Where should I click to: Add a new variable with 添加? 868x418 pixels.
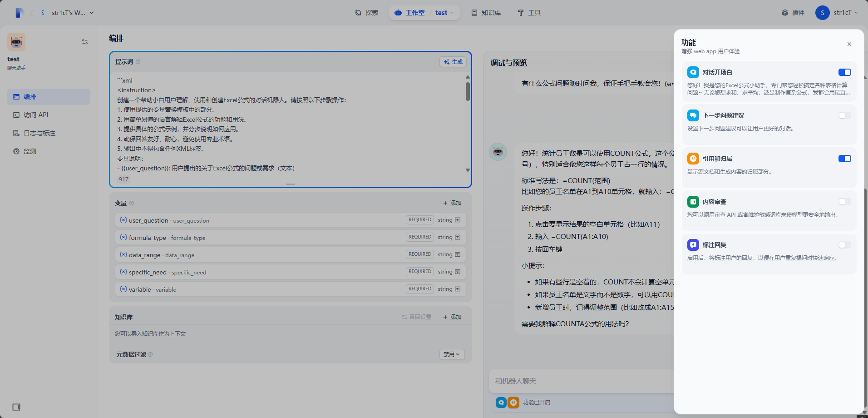(x=452, y=203)
